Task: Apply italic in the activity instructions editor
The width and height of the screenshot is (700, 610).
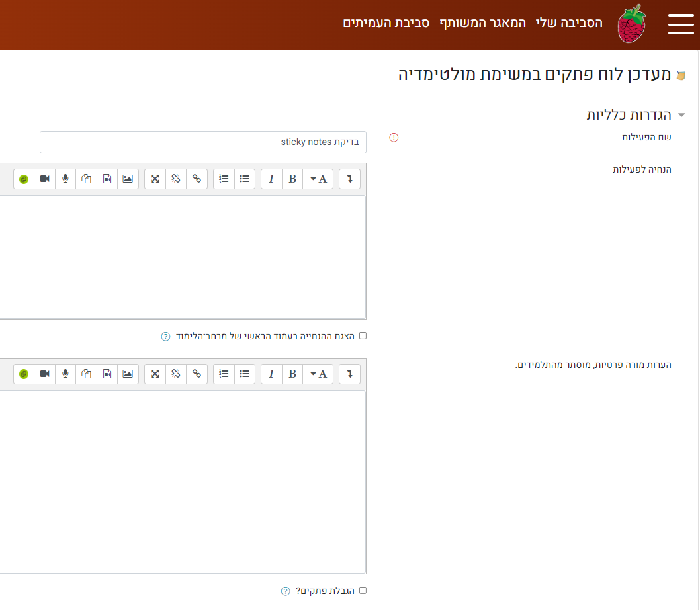Action: (x=271, y=179)
